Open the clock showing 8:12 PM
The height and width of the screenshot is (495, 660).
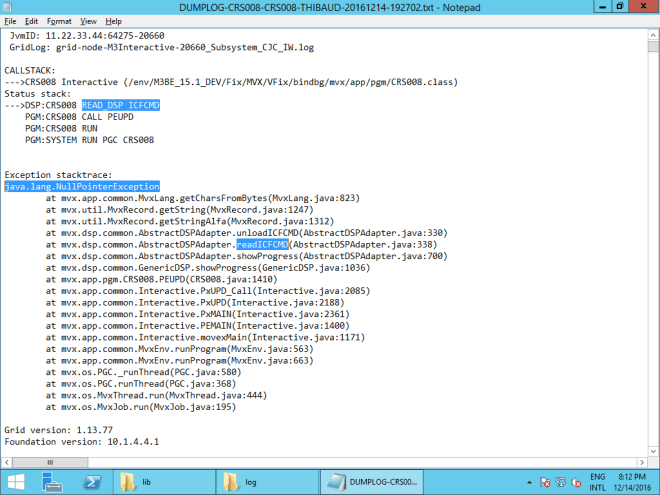630,483
